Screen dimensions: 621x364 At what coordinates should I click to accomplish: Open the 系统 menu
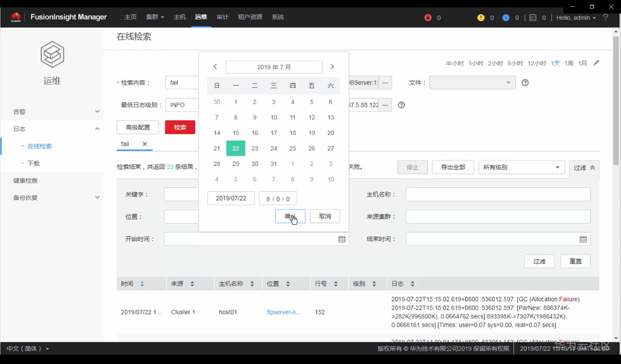click(278, 17)
